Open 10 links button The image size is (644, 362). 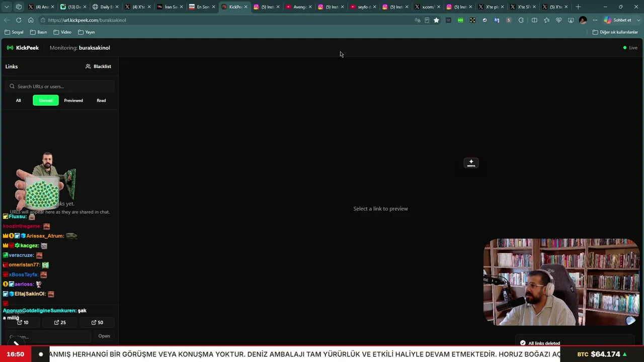coord(23,322)
